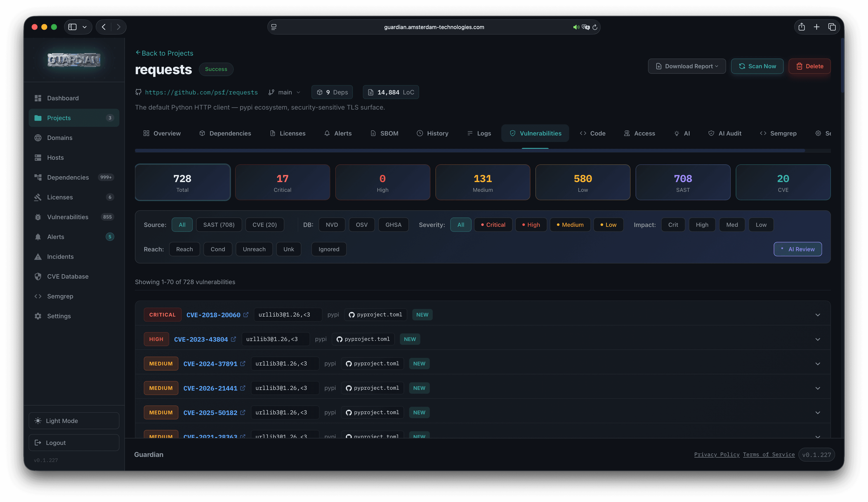Open the History tab
The height and width of the screenshot is (502, 868).
(x=433, y=133)
